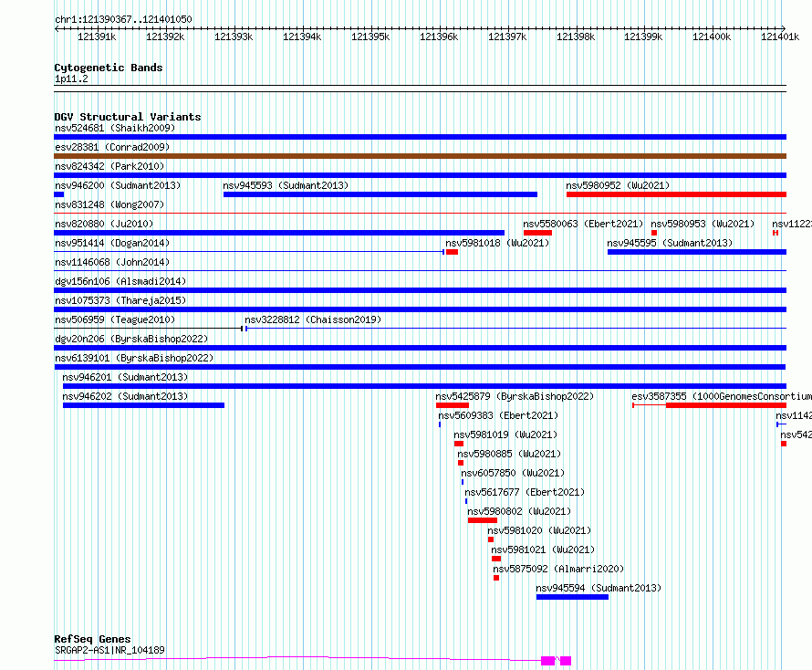Select red nsv5981021 Wu2021 marker
The width and height of the screenshot is (812, 670).
(x=496, y=559)
